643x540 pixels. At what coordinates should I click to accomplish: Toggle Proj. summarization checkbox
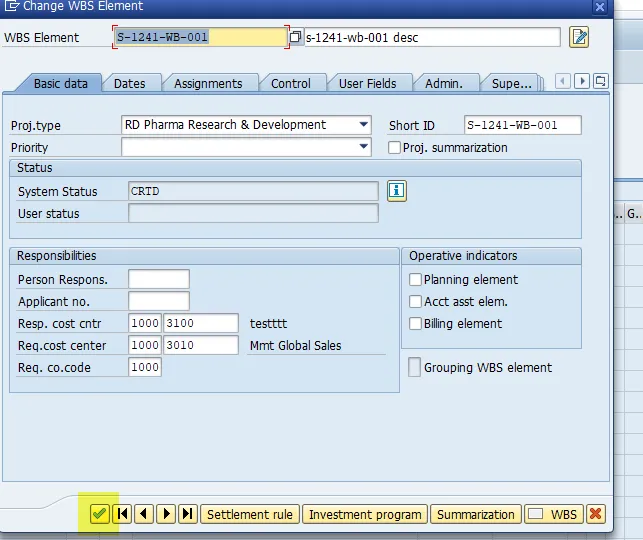point(394,148)
